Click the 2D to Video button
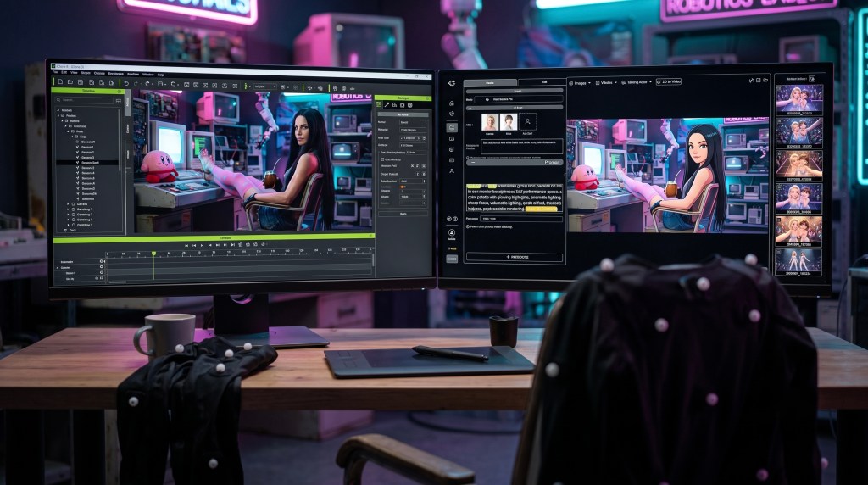The width and height of the screenshot is (868, 485). point(668,82)
